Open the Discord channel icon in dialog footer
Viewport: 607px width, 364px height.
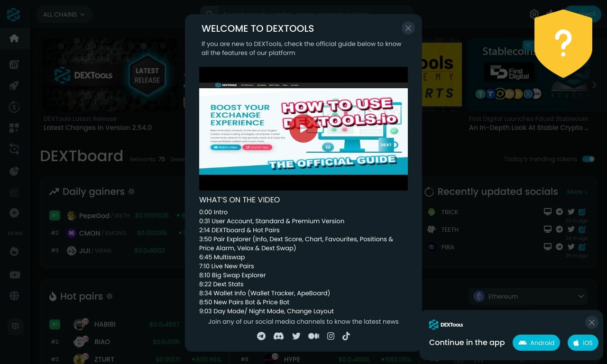pyautogui.click(x=279, y=336)
